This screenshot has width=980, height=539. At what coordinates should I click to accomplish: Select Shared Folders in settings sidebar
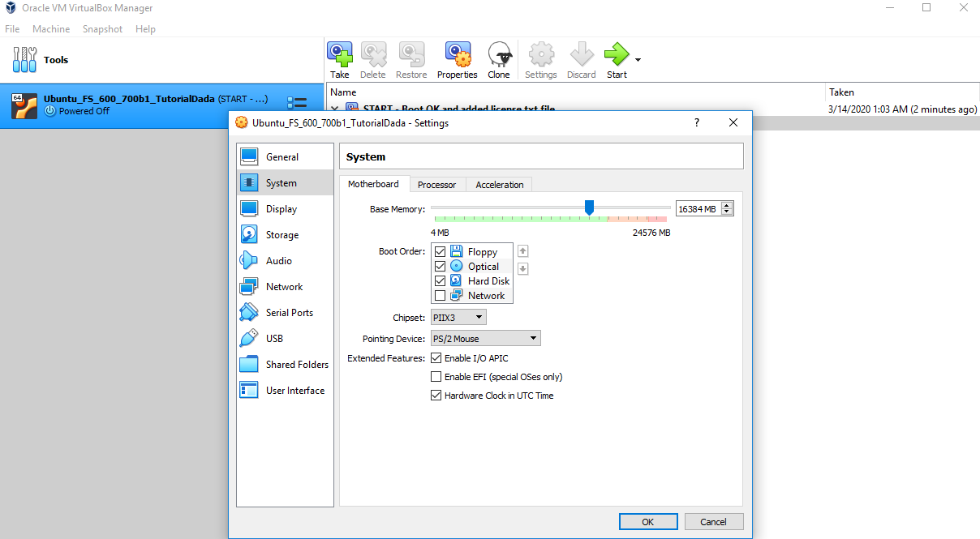tap(296, 365)
